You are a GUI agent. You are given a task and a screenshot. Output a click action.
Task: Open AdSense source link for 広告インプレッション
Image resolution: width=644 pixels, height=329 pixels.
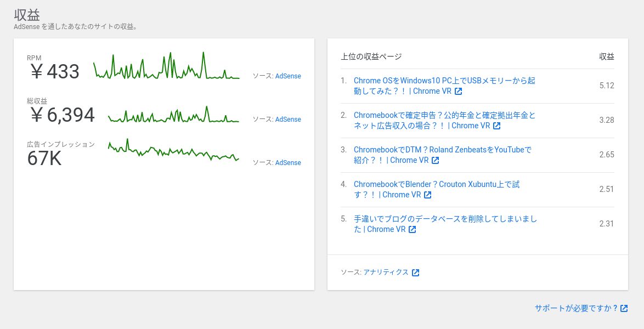point(288,163)
